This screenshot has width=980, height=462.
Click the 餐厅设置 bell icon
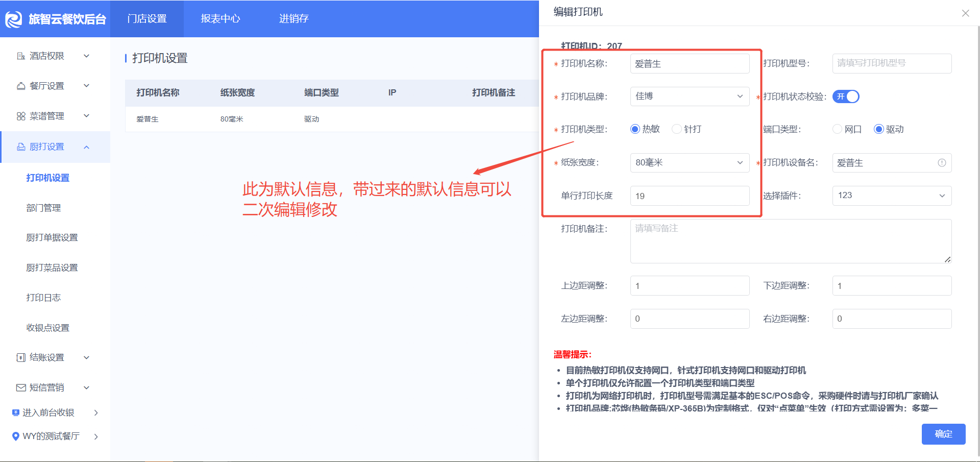[21, 86]
